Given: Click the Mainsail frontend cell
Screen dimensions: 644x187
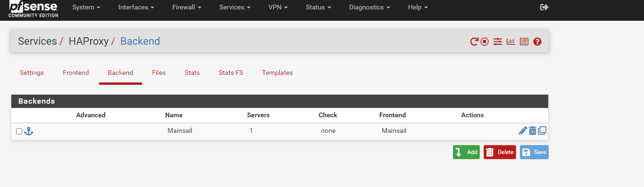Looking at the screenshot, I should [x=394, y=131].
